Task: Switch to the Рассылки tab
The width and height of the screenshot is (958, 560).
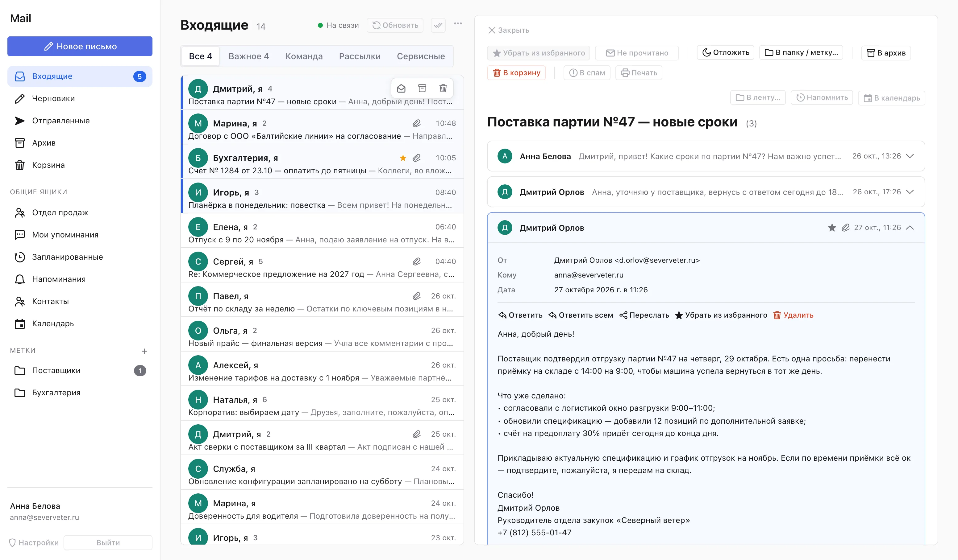Action: coord(360,56)
